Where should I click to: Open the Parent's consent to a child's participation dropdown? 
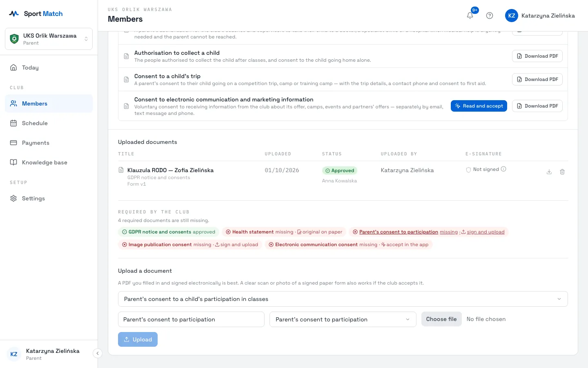click(x=343, y=299)
